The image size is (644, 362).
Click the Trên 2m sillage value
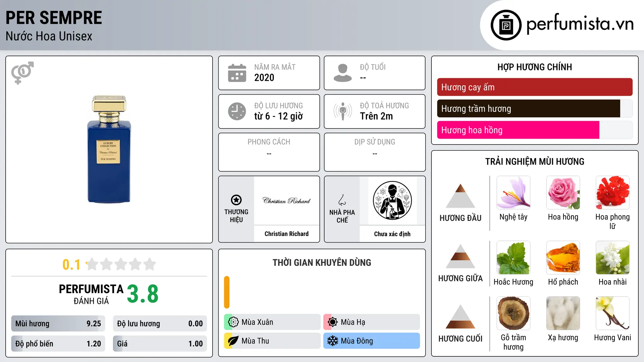coord(376,116)
